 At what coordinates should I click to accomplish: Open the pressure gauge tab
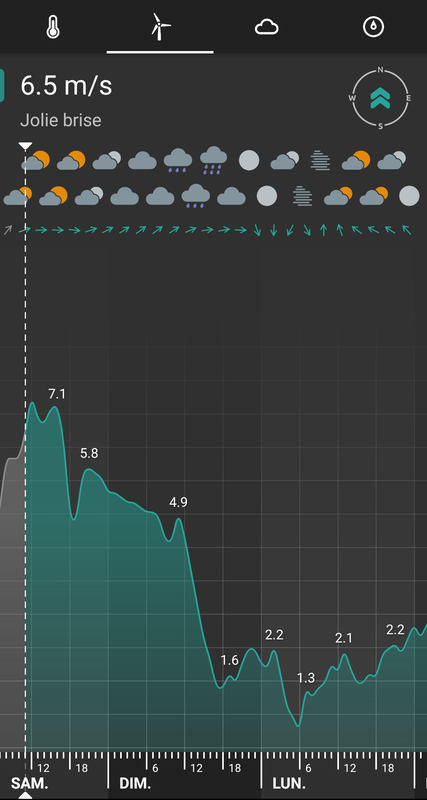tap(373, 27)
